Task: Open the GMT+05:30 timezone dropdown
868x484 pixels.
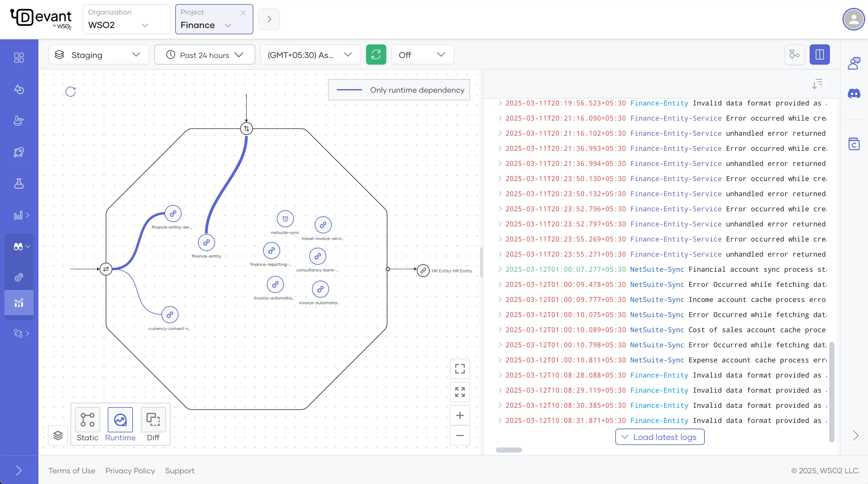Action: click(x=310, y=55)
